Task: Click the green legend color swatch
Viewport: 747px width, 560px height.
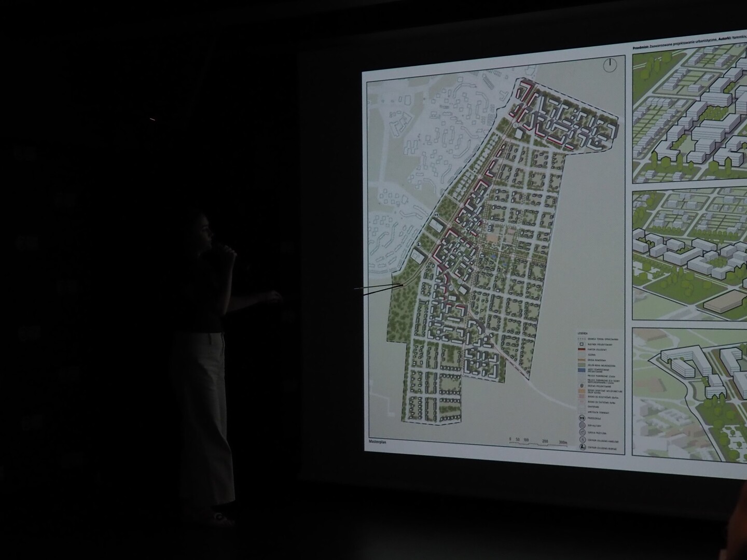Action: (582, 365)
